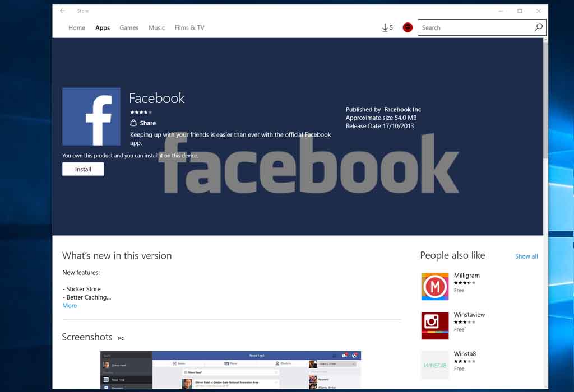The width and height of the screenshot is (574, 392).
Task: Expand the More link under new features
Action: click(70, 306)
